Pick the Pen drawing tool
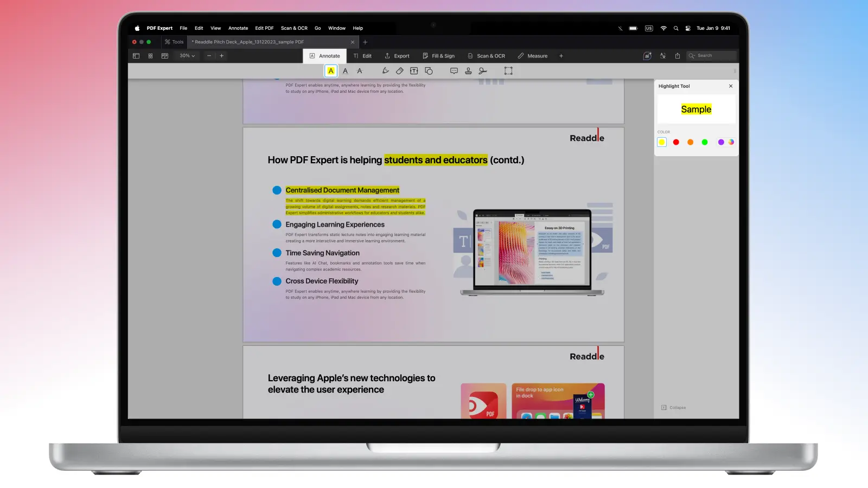 [385, 71]
